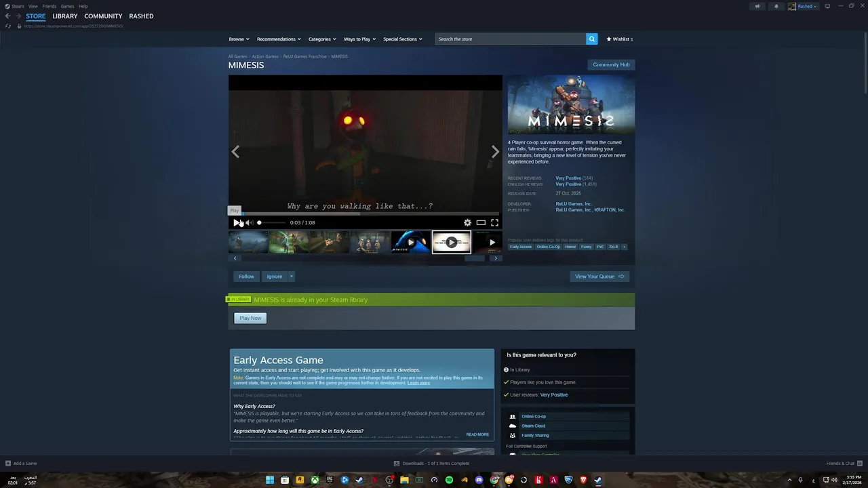Open Friends & Chat panel
Image resolution: width=868 pixels, height=488 pixels.
tap(844, 464)
